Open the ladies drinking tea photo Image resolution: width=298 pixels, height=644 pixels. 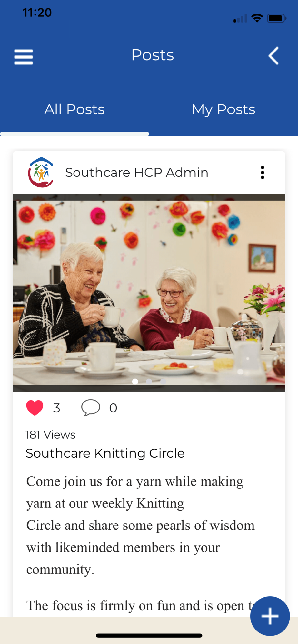click(149, 293)
